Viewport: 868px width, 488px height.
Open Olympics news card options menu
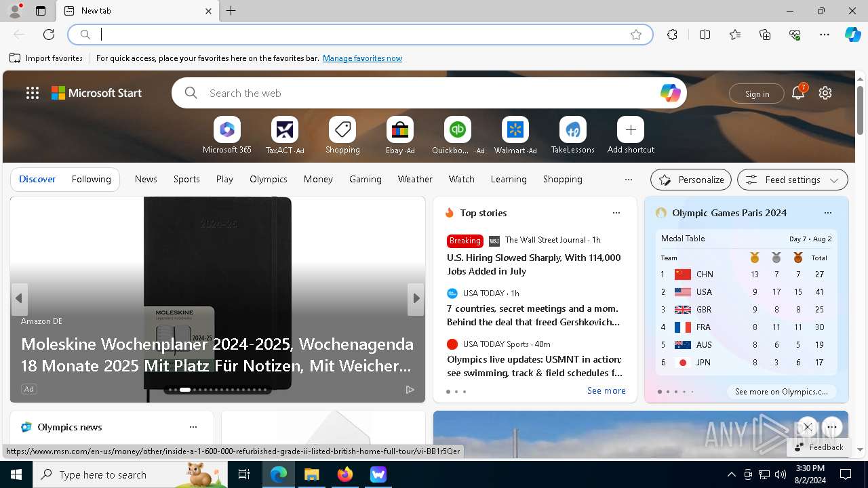[193, 427]
